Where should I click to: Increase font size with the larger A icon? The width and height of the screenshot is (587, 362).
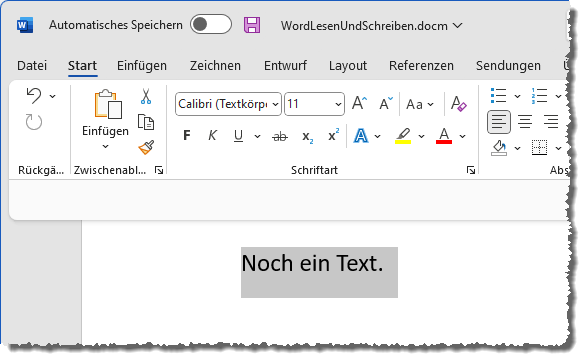tap(359, 103)
